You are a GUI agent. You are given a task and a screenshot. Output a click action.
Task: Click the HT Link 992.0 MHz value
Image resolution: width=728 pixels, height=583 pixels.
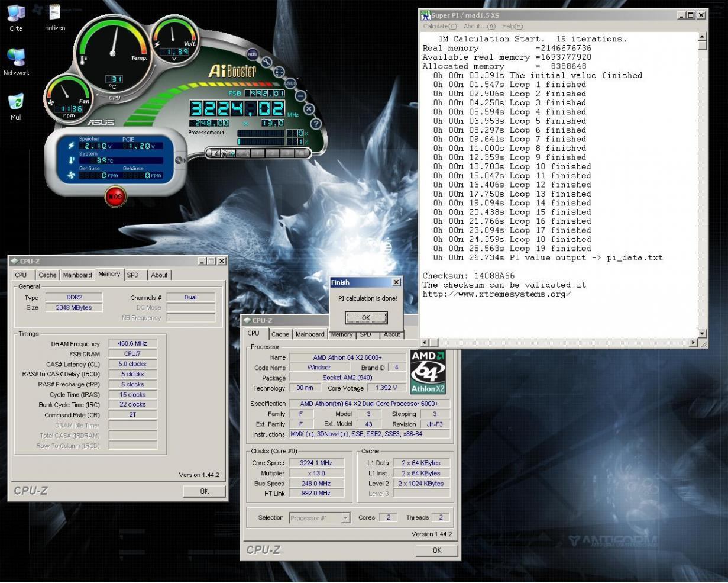(316, 493)
